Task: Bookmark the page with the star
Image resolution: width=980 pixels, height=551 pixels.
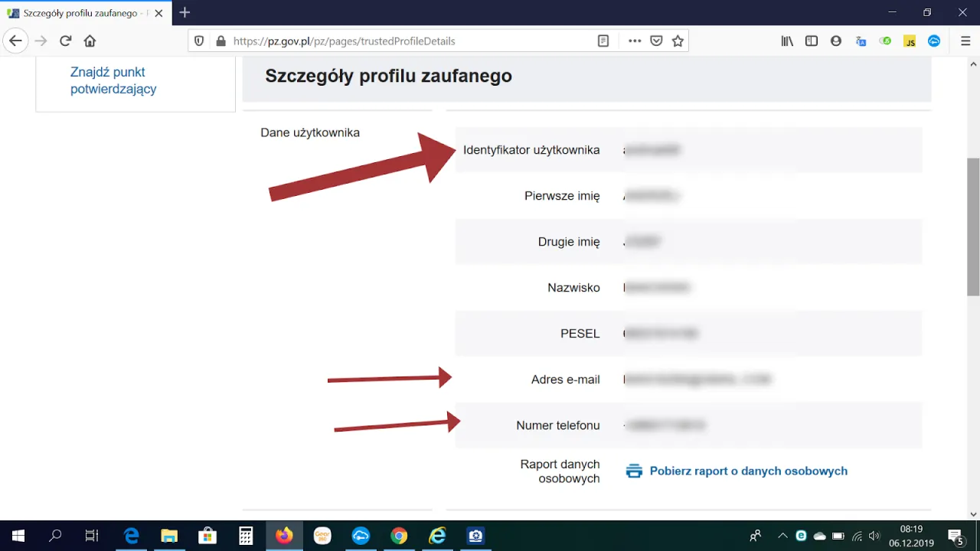Action: (x=678, y=41)
